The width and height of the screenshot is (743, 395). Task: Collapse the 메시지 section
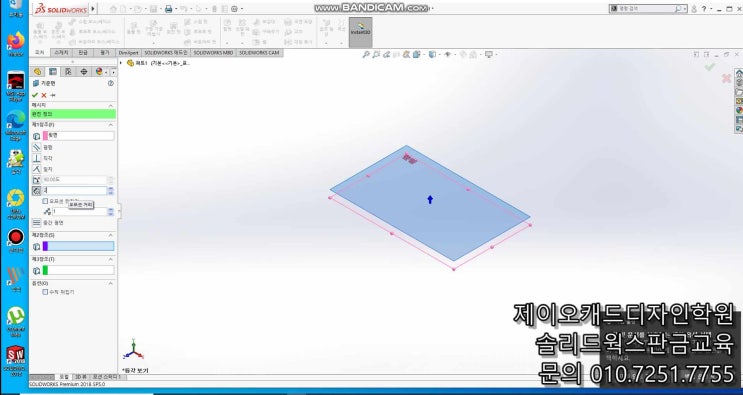pos(111,105)
